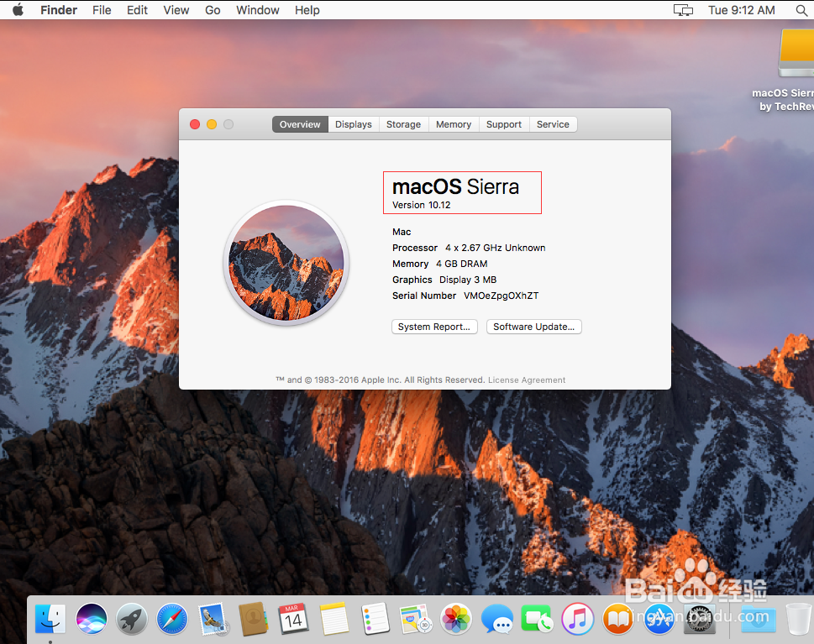Open Spotlight search in the menu bar
Image resolution: width=814 pixels, height=644 pixels.
[x=801, y=10]
